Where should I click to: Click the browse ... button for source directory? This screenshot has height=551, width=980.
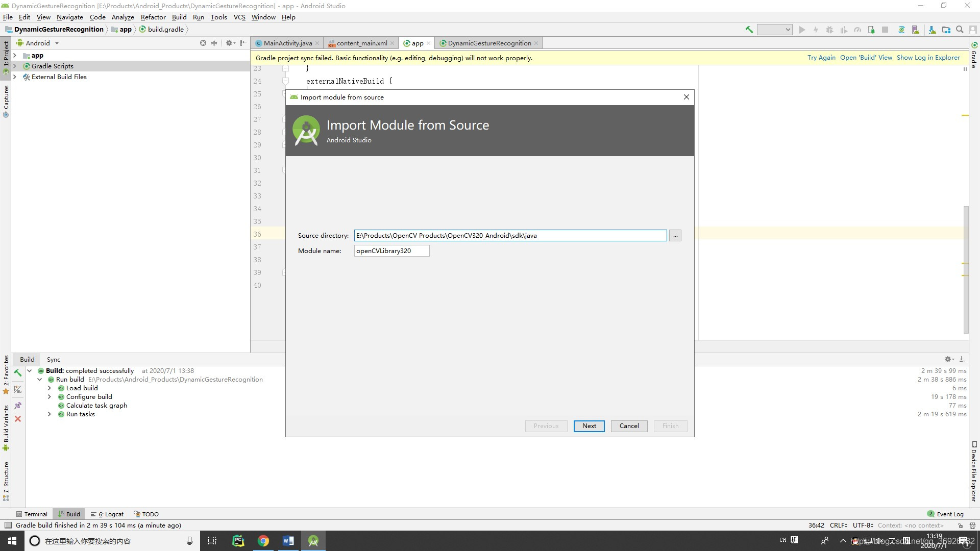tap(675, 236)
